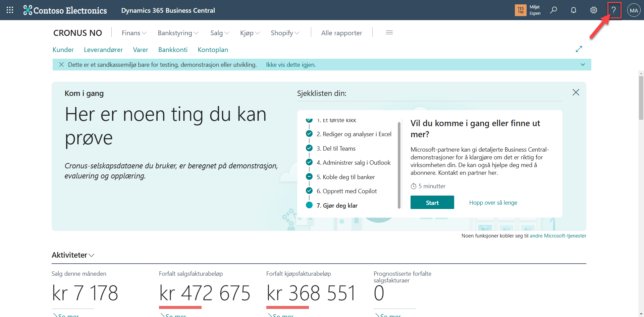Screen dimensions: 644x317
Task: Open Forfalt salgsfakturabeløp kr 472 675
Action: (x=205, y=293)
